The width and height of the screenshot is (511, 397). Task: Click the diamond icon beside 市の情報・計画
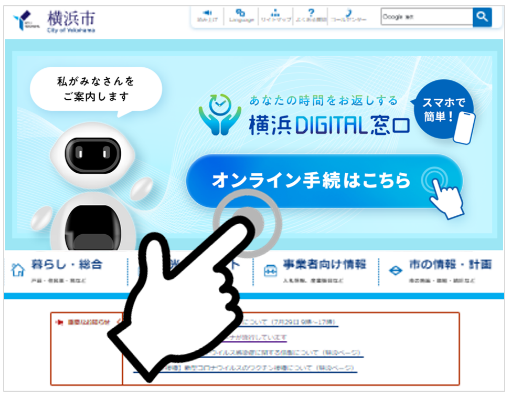(x=395, y=271)
